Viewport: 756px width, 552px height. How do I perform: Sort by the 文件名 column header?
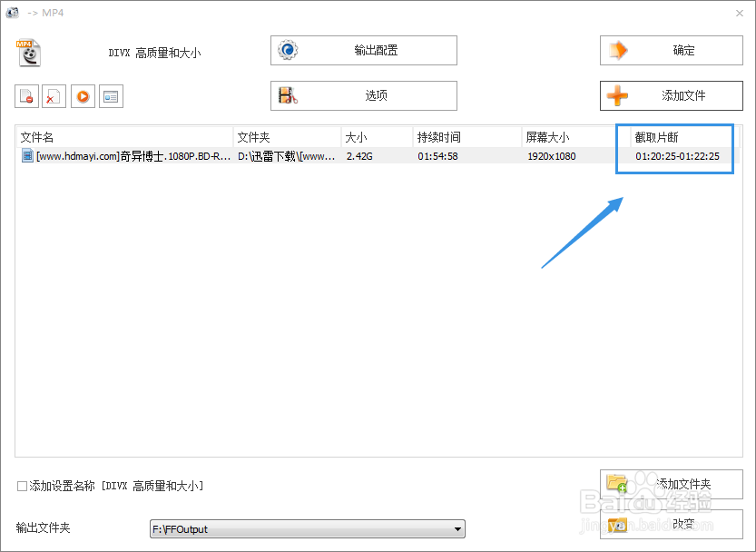click(125, 137)
